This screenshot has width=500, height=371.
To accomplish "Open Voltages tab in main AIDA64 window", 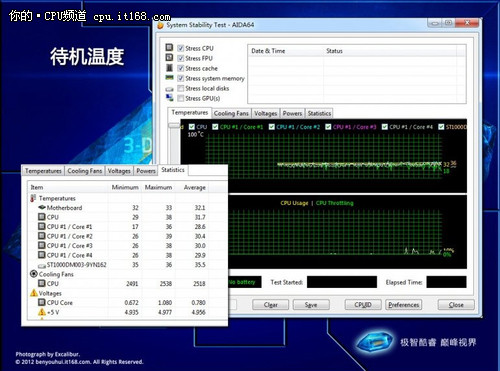I will pyautogui.click(x=266, y=113).
